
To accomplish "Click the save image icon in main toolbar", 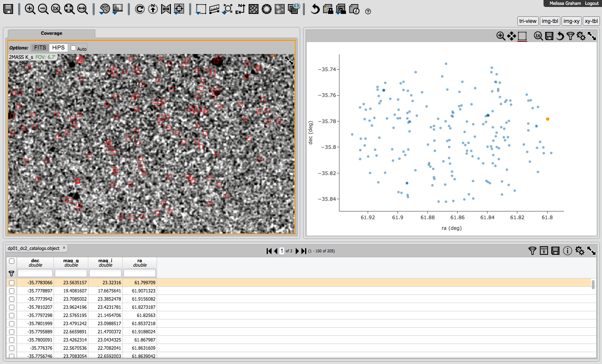I will pos(8,9).
